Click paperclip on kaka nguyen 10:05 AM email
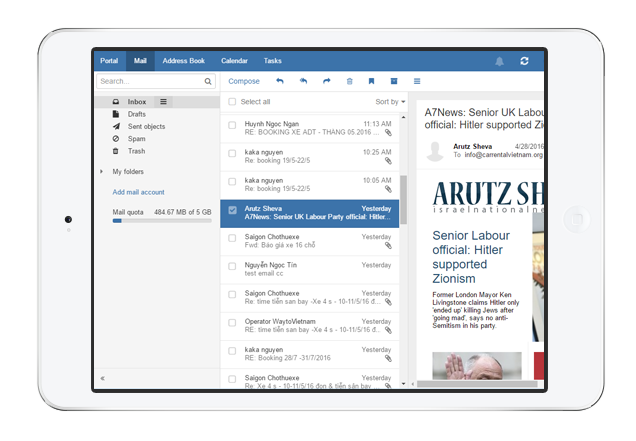Image resolution: width=636 pixels, height=441 pixels. pyautogui.click(x=388, y=189)
